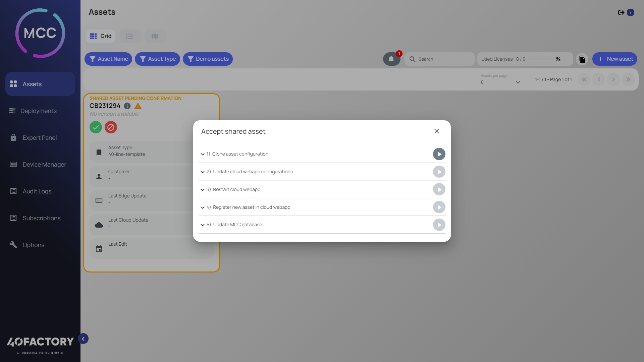Expand step 2 Update cloud webapp configurations
This screenshot has width=644, height=362.
pos(203,172)
